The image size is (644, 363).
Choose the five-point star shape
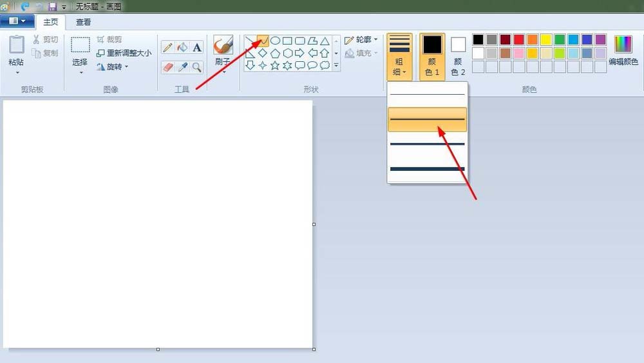click(275, 65)
